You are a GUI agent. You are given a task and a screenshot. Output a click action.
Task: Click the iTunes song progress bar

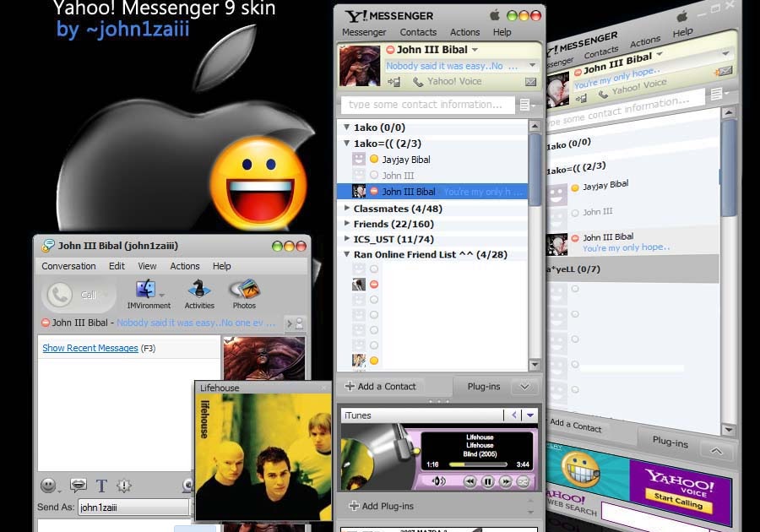[x=478, y=464]
